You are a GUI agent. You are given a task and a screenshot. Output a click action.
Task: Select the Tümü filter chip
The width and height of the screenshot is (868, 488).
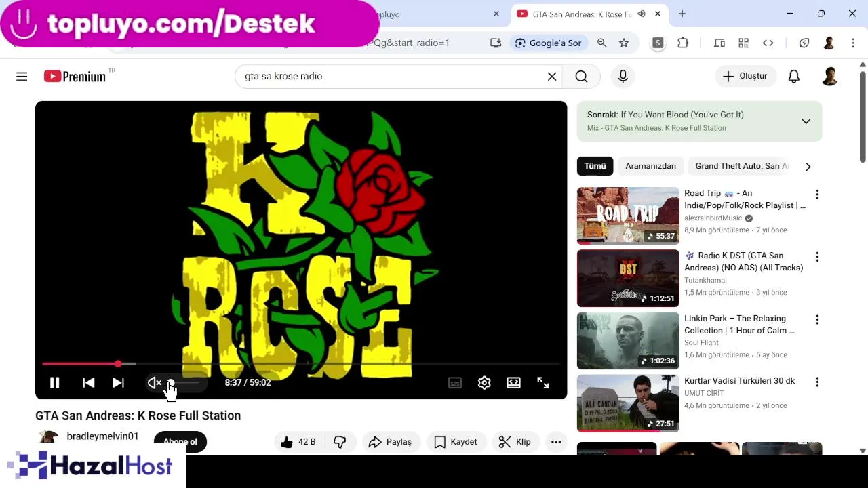595,166
